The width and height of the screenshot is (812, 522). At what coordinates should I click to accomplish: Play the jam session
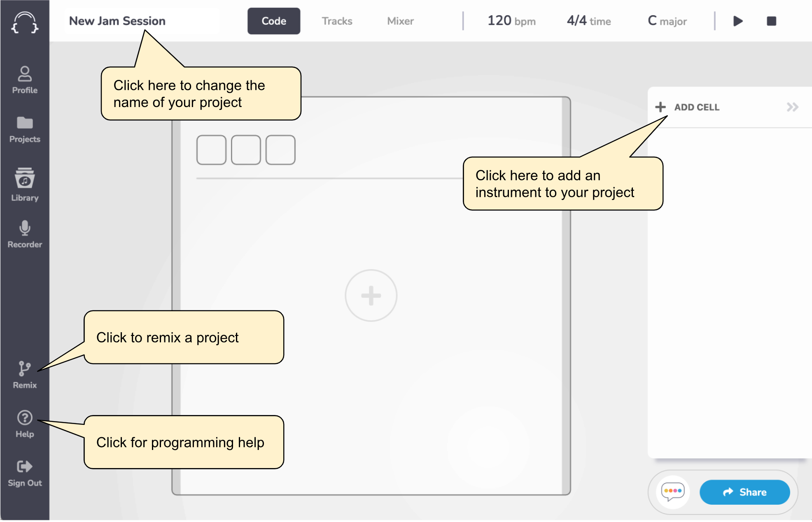pyautogui.click(x=738, y=21)
